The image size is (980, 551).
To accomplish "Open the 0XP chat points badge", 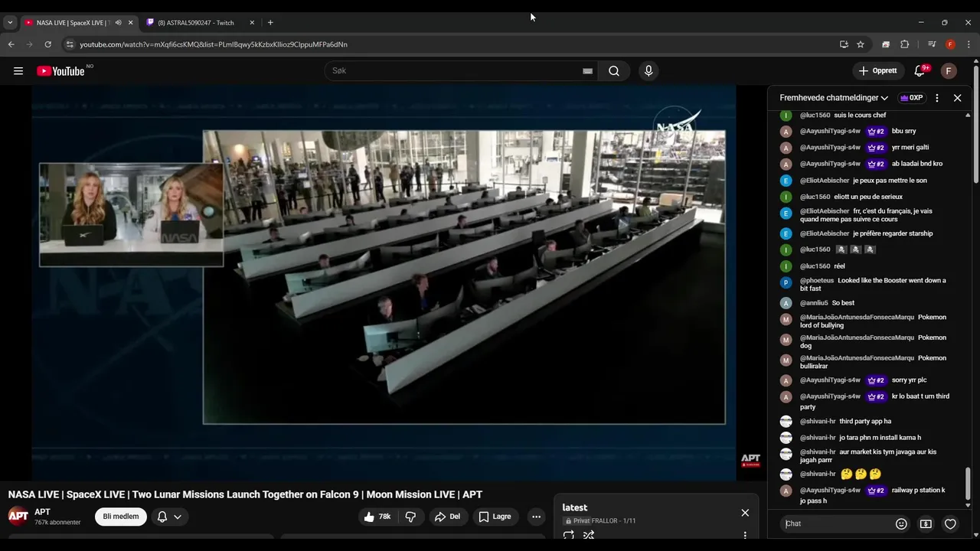I will (911, 98).
